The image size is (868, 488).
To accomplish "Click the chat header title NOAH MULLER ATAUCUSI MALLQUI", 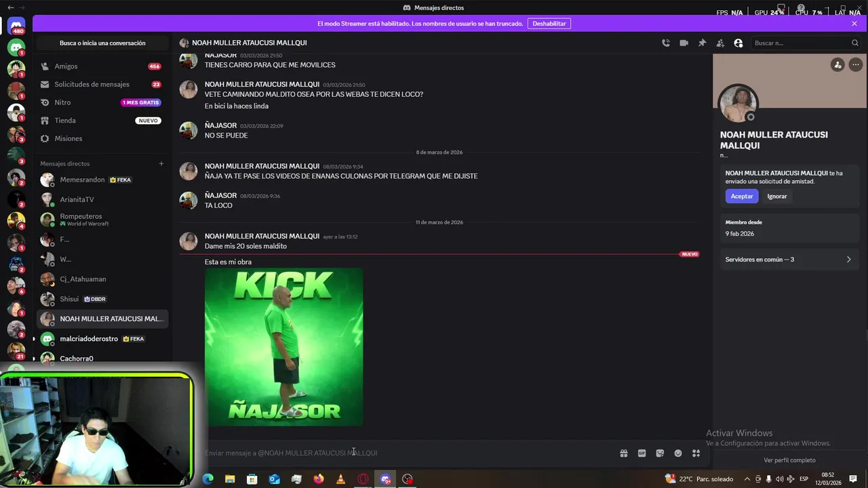I will 249,43.
